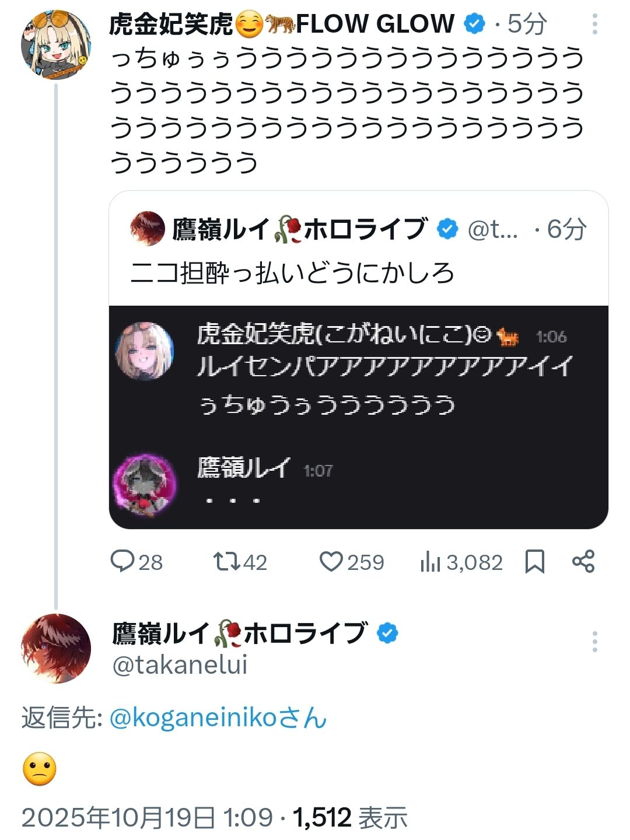Bookmark this post
This screenshot has height=840, width=630.
click(534, 562)
